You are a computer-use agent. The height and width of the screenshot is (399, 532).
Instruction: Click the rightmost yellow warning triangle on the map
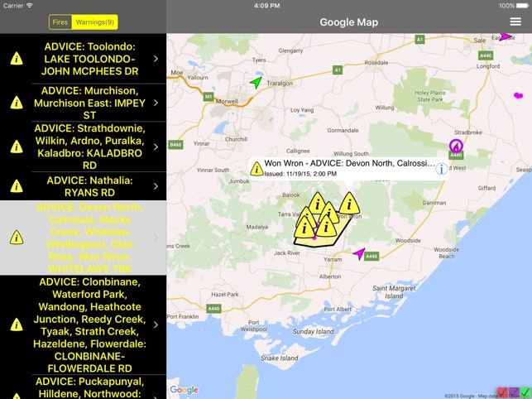click(350, 204)
